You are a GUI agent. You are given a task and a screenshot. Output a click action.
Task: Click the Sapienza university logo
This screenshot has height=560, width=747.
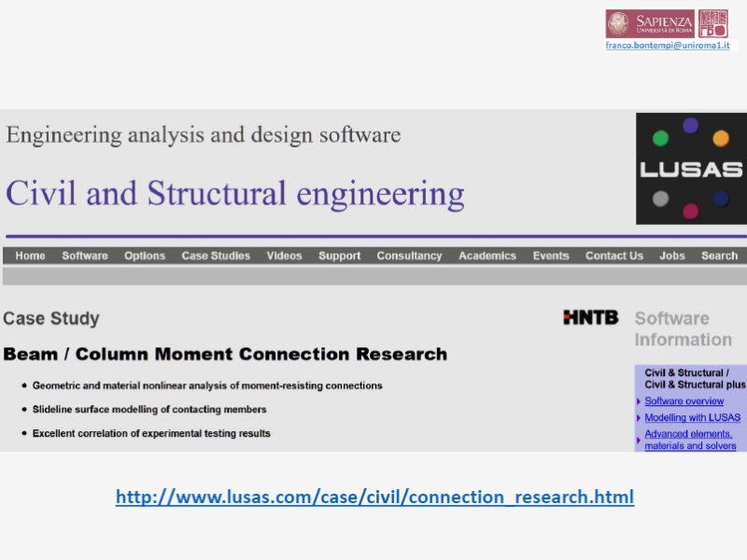pos(650,24)
